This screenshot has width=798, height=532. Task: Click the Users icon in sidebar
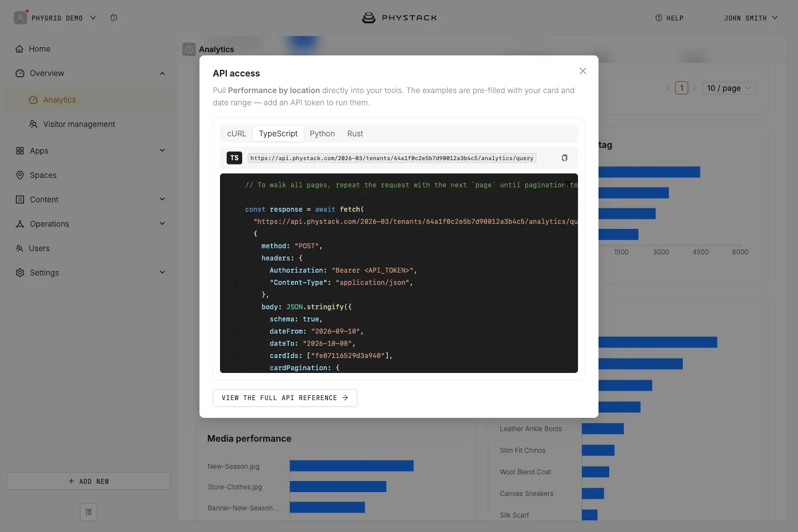19,248
